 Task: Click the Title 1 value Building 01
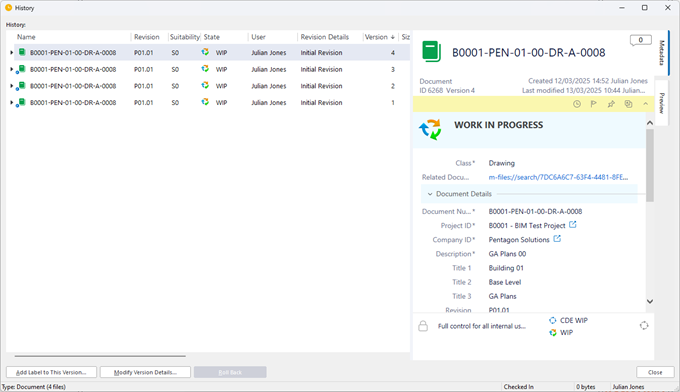[x=506, y=268]
